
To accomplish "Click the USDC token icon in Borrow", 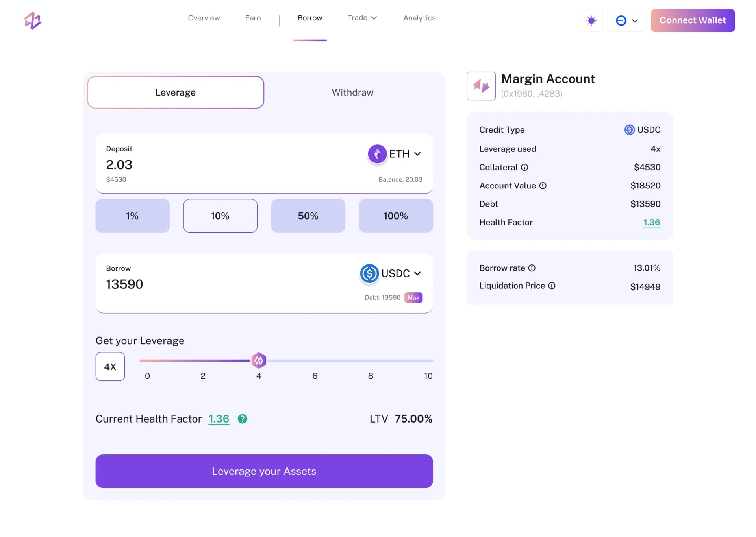I will coord(369,273).
